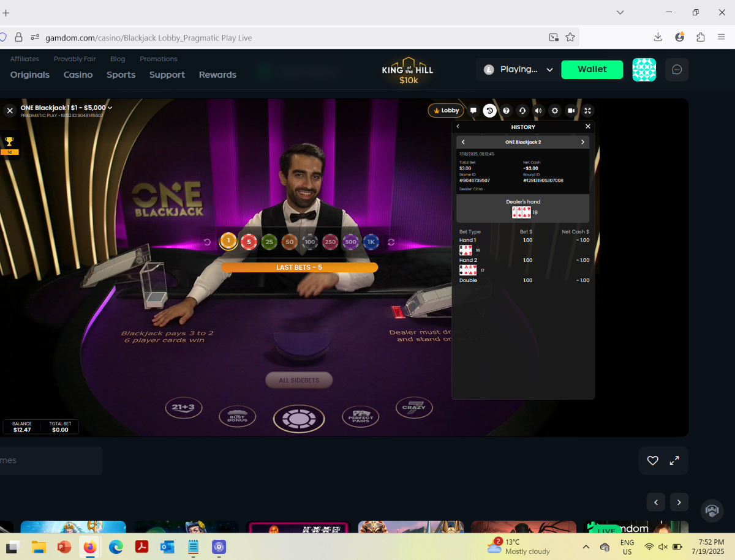735x560 pixels.
Task: Go to next game in history
Action: click(582, 142)
